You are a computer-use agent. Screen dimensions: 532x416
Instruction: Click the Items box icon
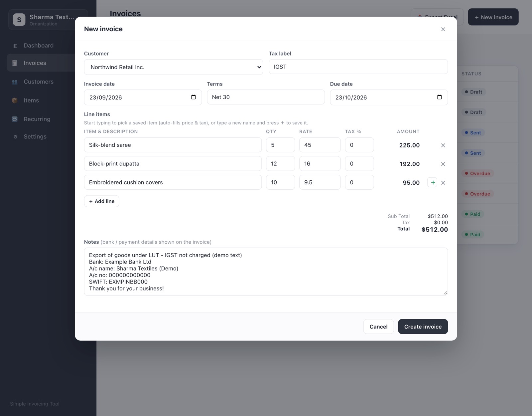[x=15, y=101]
